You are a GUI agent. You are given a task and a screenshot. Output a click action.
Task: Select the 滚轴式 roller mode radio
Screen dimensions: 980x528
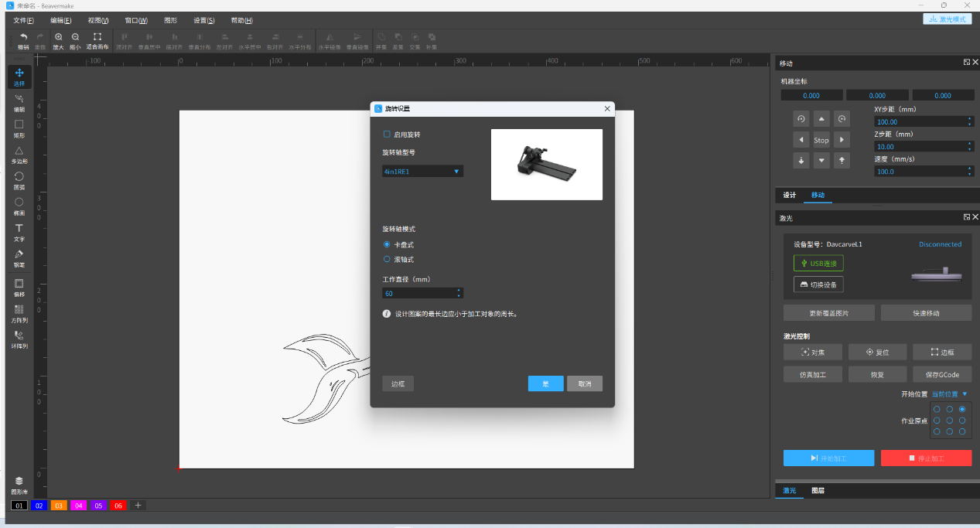tap(387, 260)
